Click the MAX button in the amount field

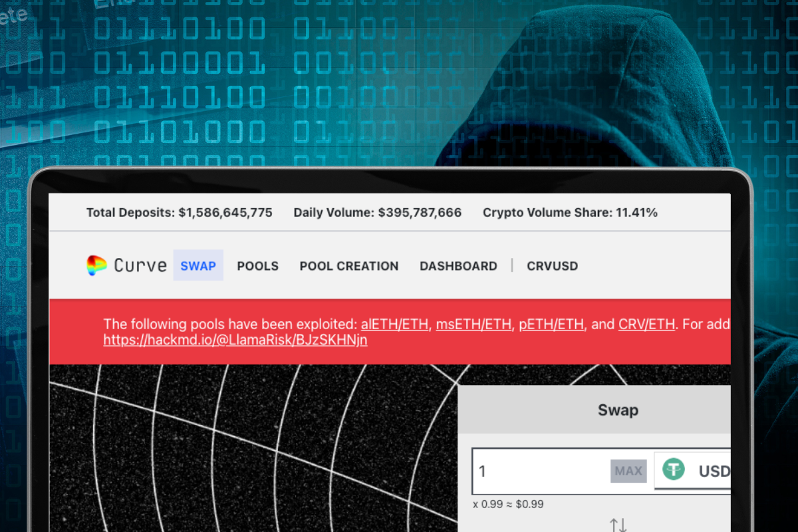628,470
